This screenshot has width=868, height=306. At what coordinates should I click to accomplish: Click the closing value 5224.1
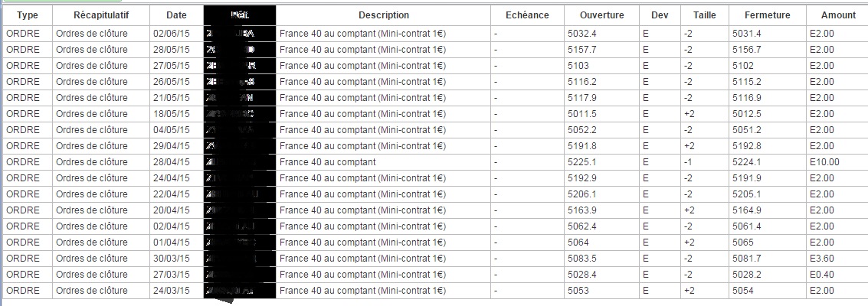coord(746,162)
